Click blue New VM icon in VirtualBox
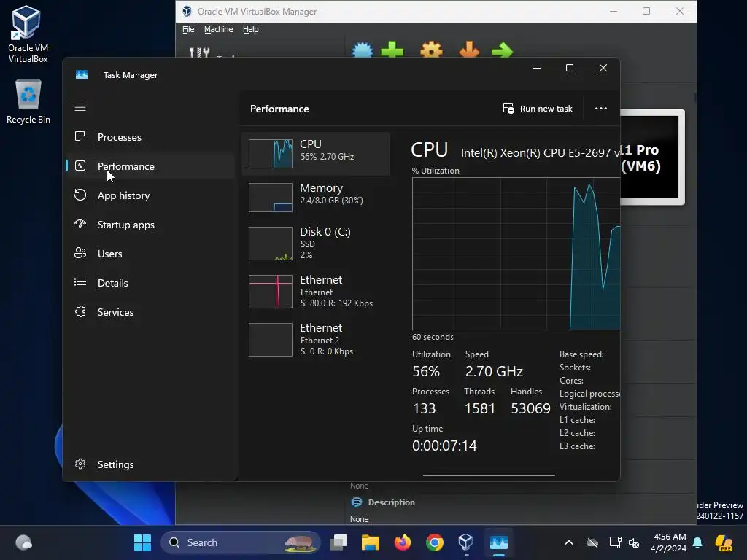The height and width of the screenshot is (560, 747). tap(363, 50)
